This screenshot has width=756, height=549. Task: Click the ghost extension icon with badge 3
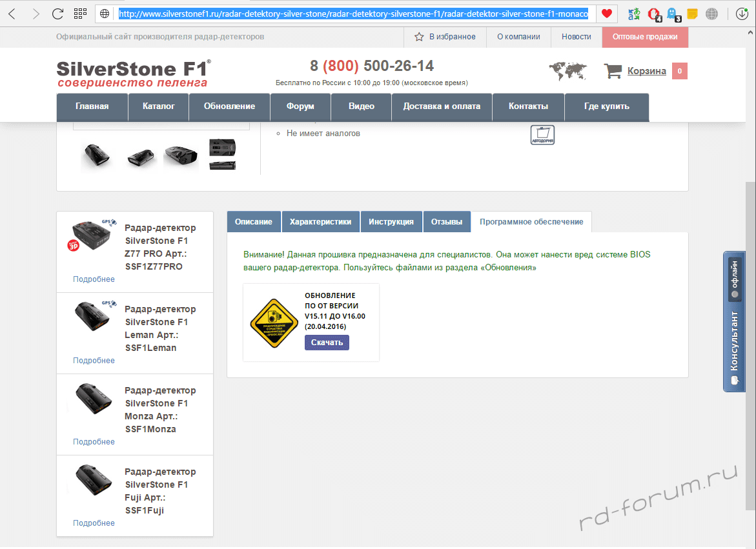tap(673, 14)
